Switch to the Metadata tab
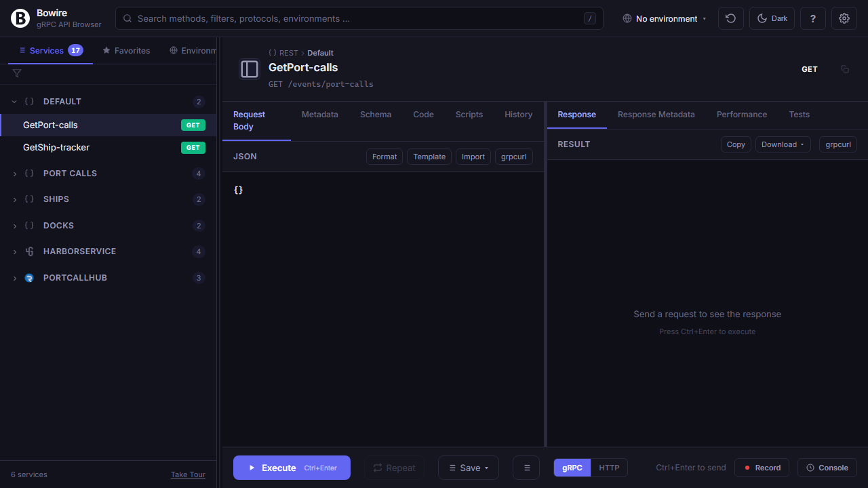This screenshot has width=868, height=488. [320, 115]
